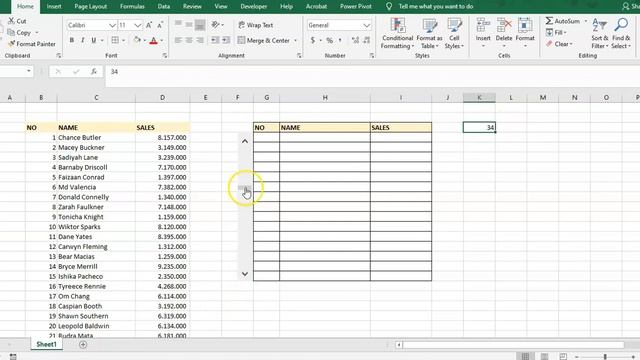Open the Fill dropdown

coord(557,32)
